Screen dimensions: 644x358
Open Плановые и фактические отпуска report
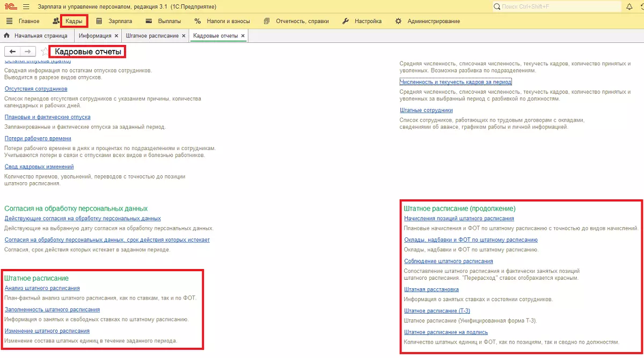(47, 117)
